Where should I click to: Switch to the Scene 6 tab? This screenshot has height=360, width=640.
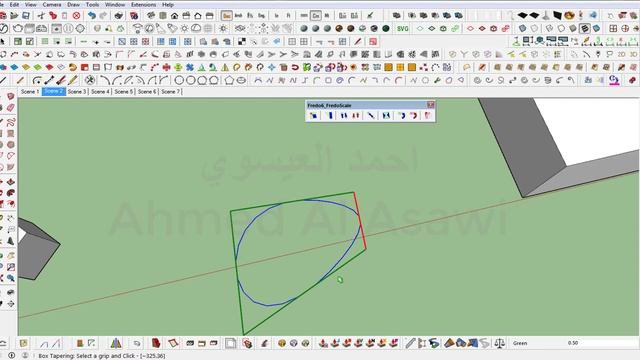click(147, 91)
